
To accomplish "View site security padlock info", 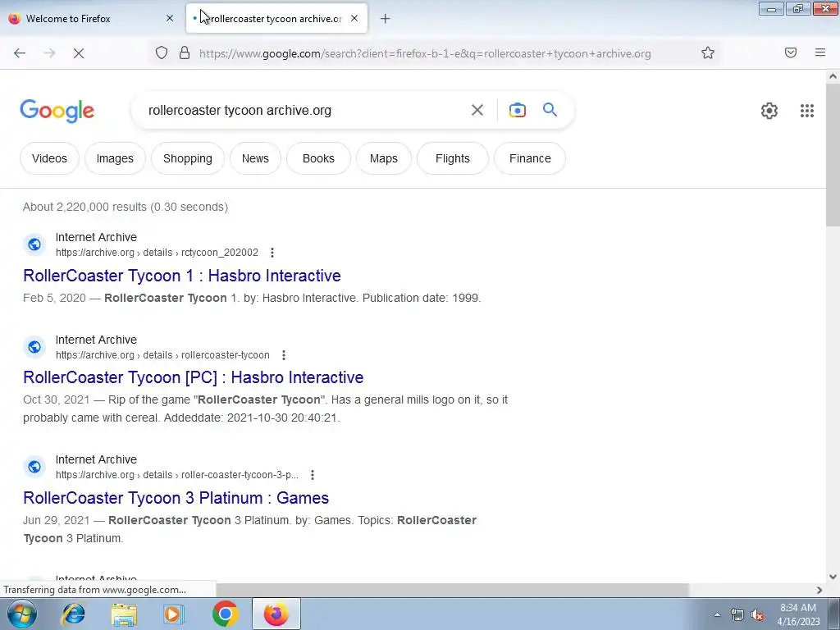I will 185,53.
